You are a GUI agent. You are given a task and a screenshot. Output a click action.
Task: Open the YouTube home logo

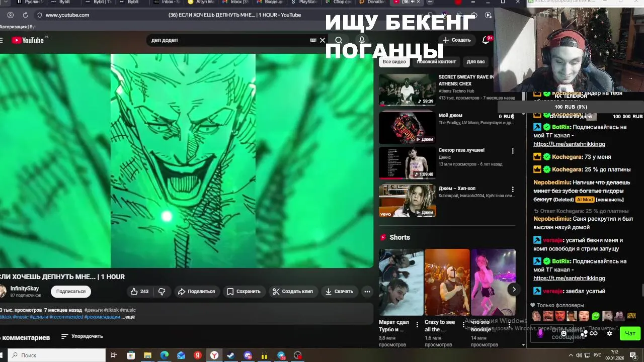click(x=28, y=40)
